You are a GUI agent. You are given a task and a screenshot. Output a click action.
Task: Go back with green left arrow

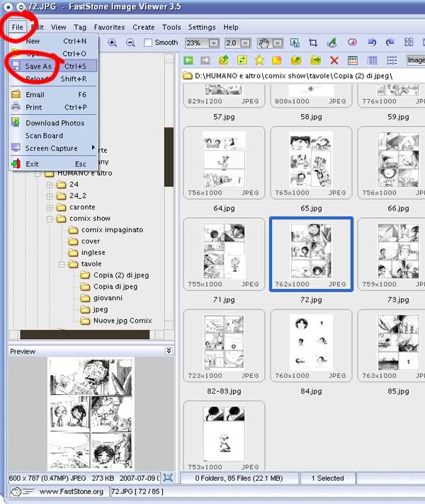click(x=188, y=60)
